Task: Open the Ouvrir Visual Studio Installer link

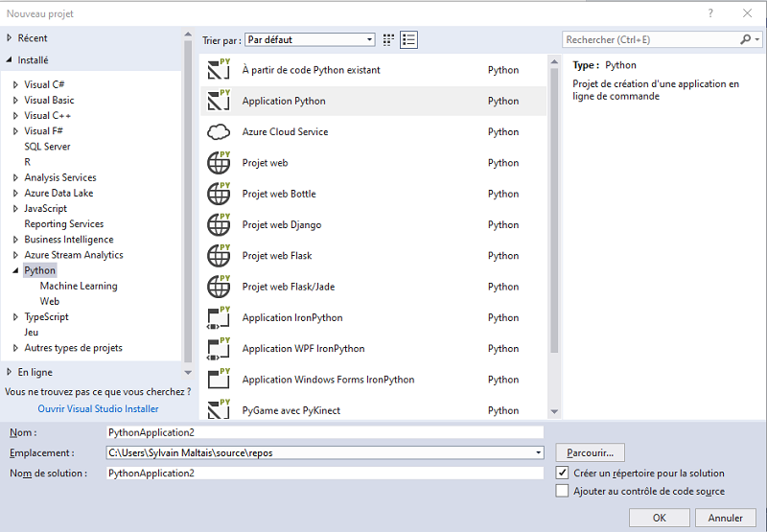Action: 98,408
